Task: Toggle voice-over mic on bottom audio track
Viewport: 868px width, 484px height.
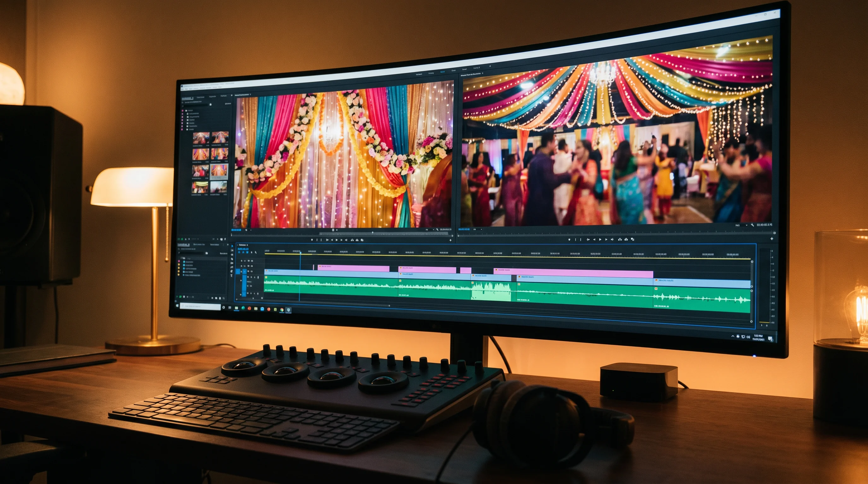Action: (258, 294)
